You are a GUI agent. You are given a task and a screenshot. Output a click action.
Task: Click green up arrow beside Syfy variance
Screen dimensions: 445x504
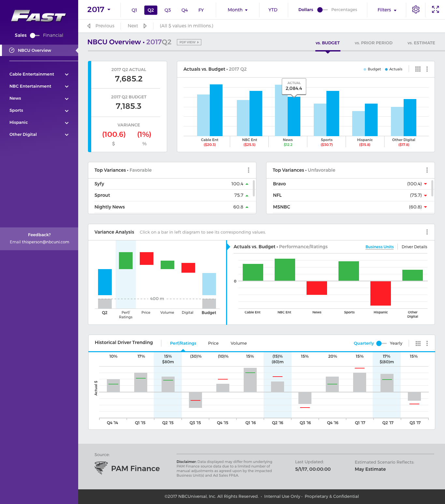tap(247, 184)
